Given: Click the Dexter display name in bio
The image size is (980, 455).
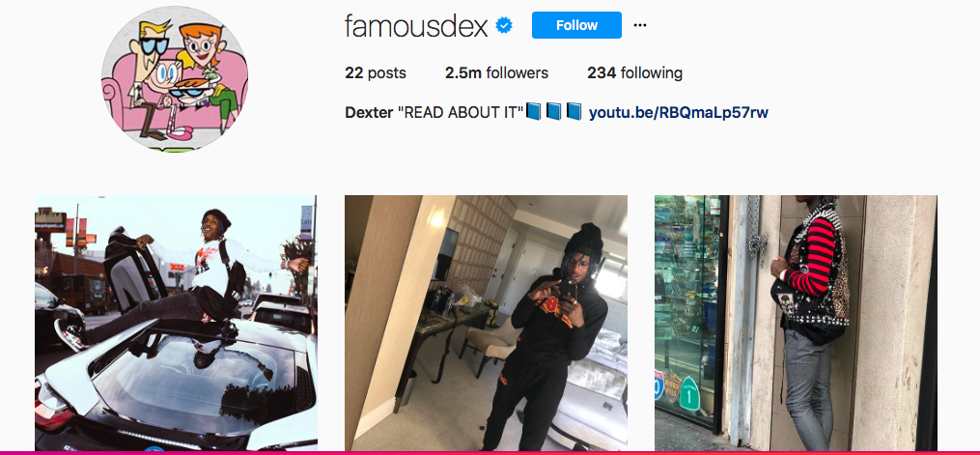Looking at the screenshot, I should [x=369, y=113].
